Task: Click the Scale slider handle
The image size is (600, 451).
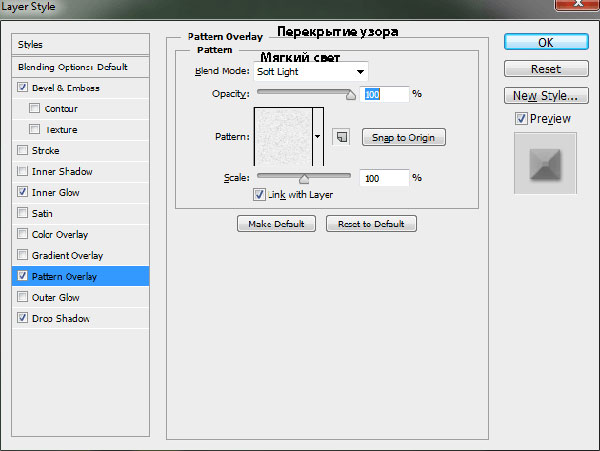Action: 304,179
